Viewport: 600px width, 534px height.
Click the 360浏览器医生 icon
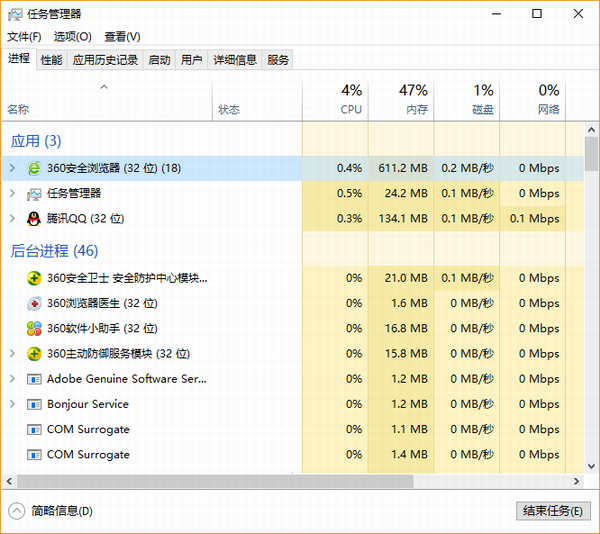tap(34, 303)
